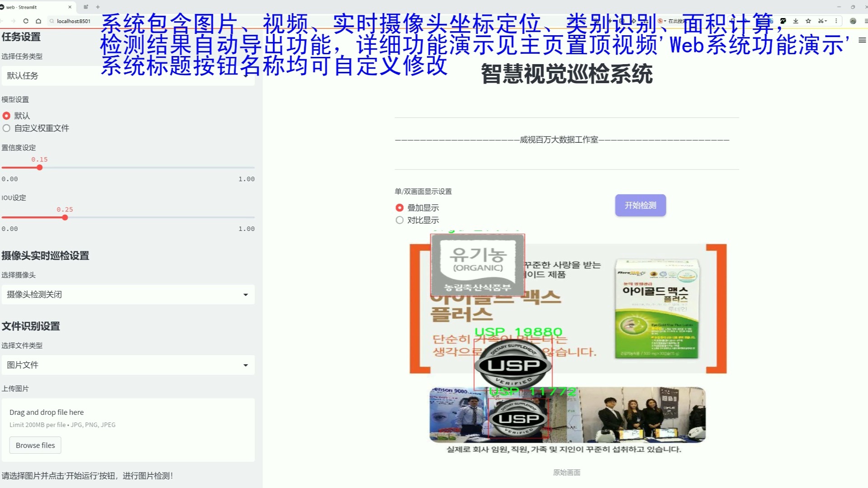Click the 单/双画面显示设置 label
Image resolution: width=868 pixels, height=488 pixels.
[423, 192]
